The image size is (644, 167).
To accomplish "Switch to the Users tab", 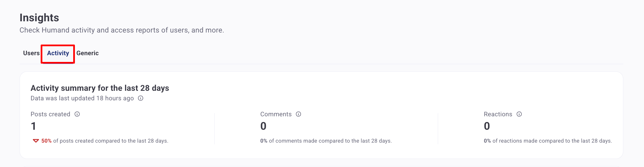I will tap(31, 53).
